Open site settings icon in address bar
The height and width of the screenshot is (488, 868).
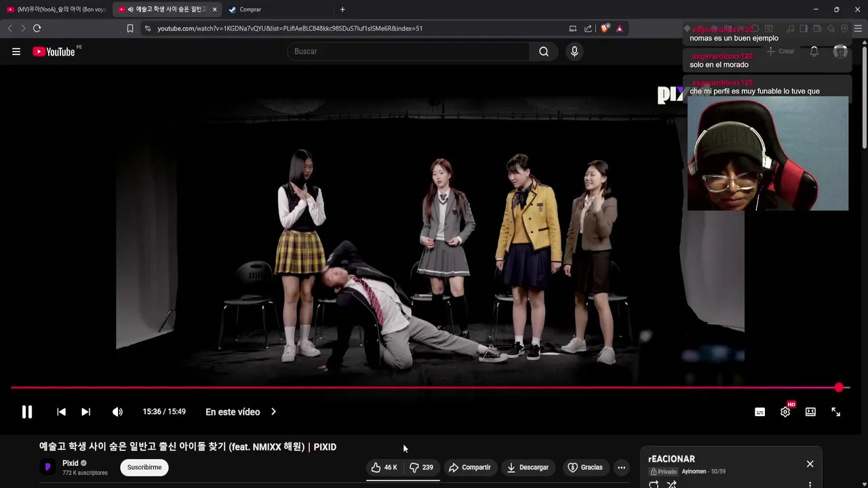(x=148, y=28)
